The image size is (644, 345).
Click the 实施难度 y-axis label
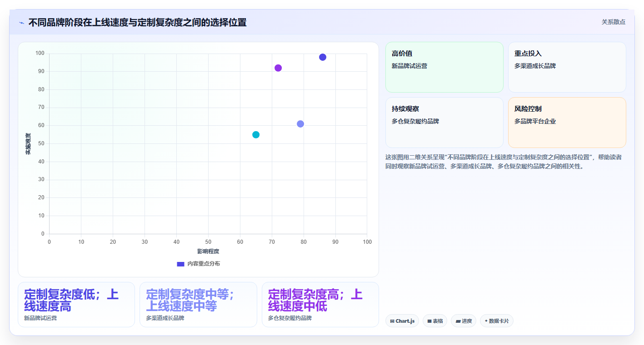pos(28,144)
